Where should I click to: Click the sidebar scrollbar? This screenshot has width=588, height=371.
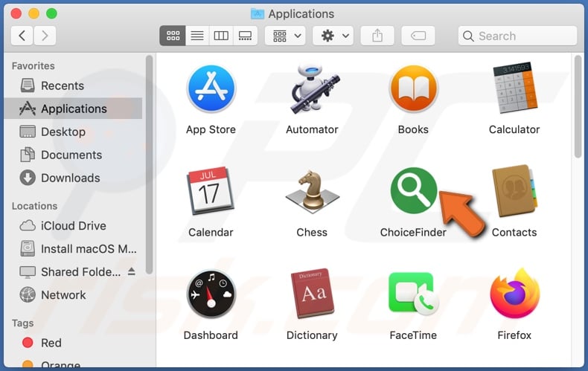150,165
